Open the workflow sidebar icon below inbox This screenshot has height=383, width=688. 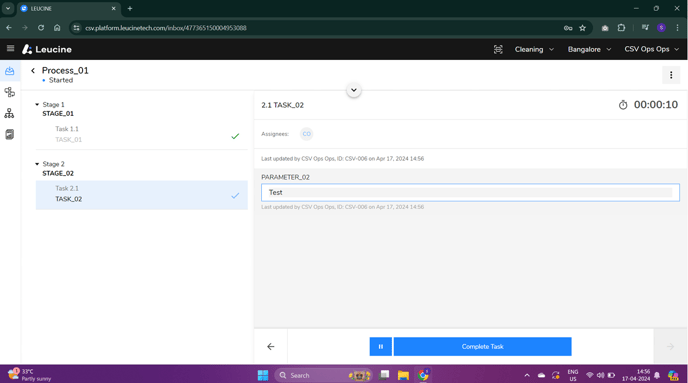tap(10, 92)
